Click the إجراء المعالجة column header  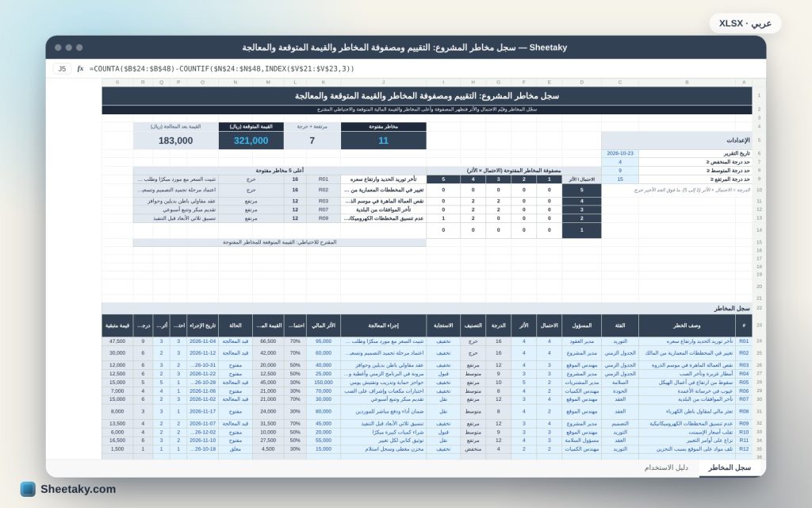pyautogui.click(x=383, y=325)
